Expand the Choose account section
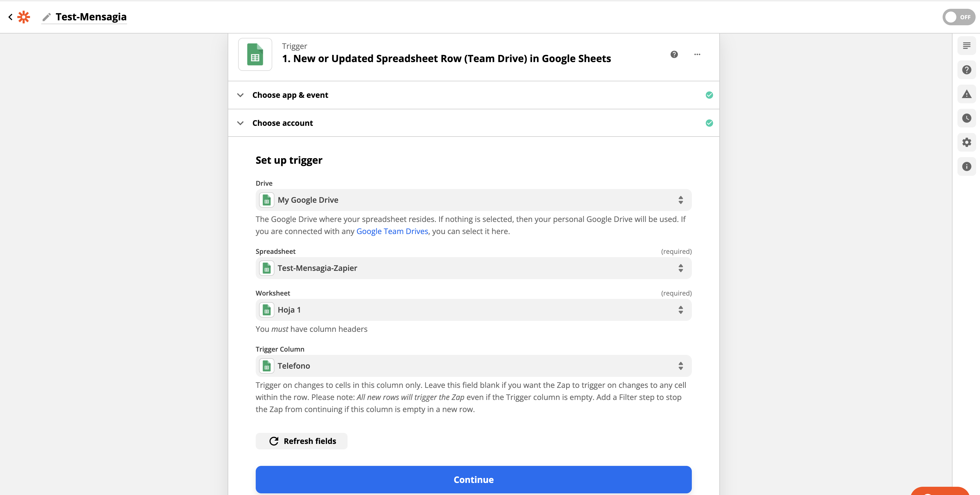 coord(282,123)
